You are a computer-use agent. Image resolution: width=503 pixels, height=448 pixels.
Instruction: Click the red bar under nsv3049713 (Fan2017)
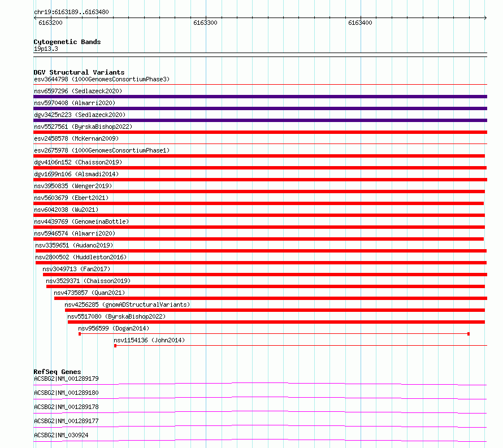click(x=265, y=275)
